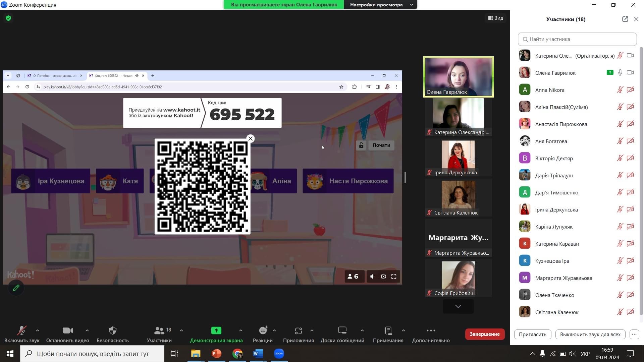Start Демонстрация экрана screen share
The width and height of the screenshot is (644, 362).
tap(216, 334)
